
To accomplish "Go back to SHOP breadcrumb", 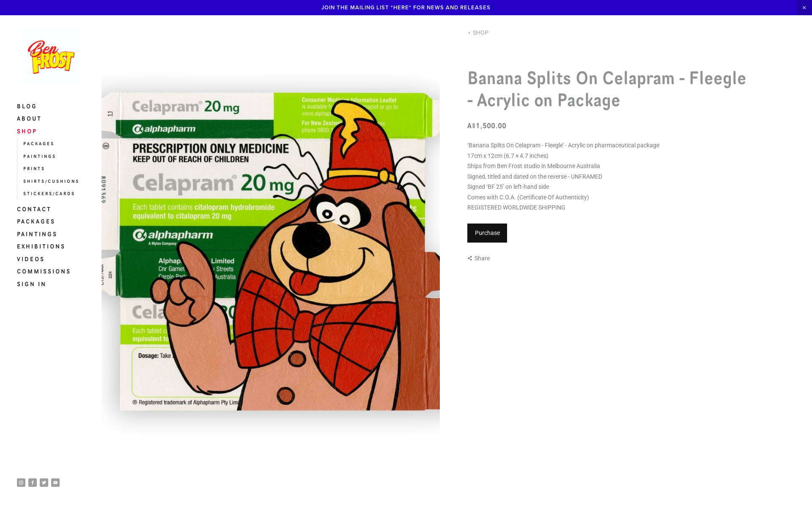I will click(478, 33).
